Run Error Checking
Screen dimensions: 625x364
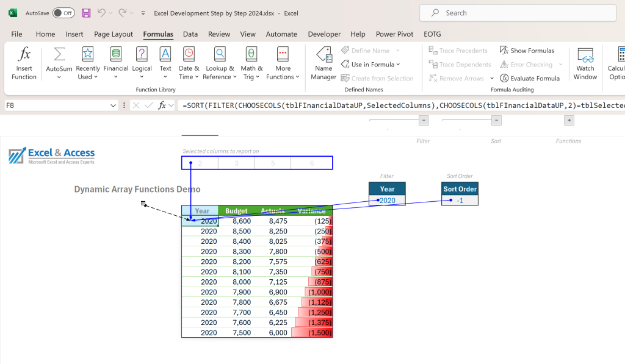[x=527, y=65]
